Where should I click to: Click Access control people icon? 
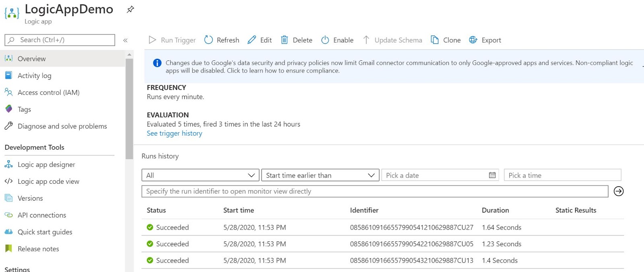[x=8, y=92]
